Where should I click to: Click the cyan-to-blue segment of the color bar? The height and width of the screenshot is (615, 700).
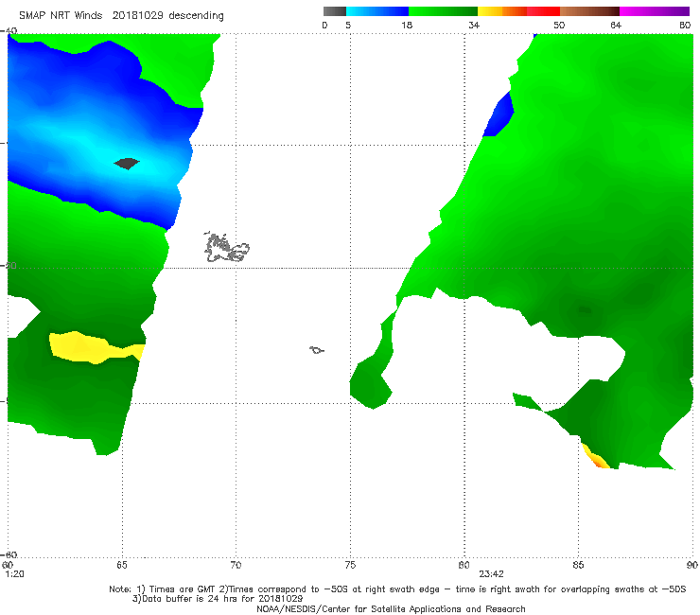[377, 11]
